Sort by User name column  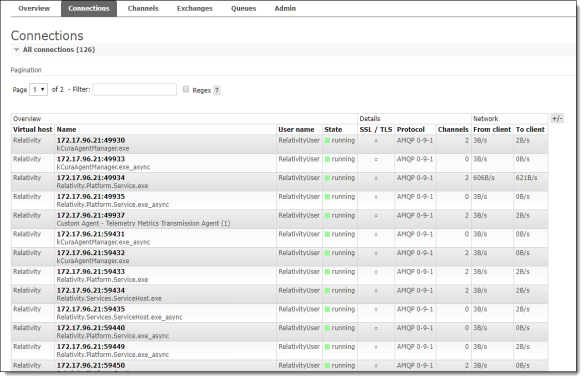pos(296,129)
